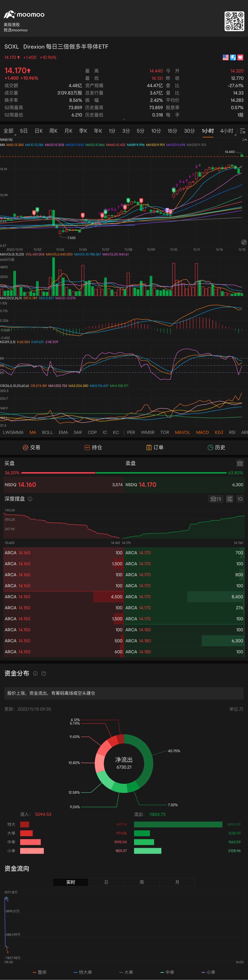Image resolution: width=248 pixels, height=980 pixels.
Task: Open the 交易 section
Action: [31, 447]
